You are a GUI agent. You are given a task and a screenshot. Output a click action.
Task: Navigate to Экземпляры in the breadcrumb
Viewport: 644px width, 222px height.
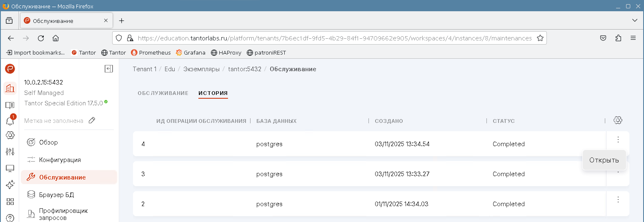[201, 69]
